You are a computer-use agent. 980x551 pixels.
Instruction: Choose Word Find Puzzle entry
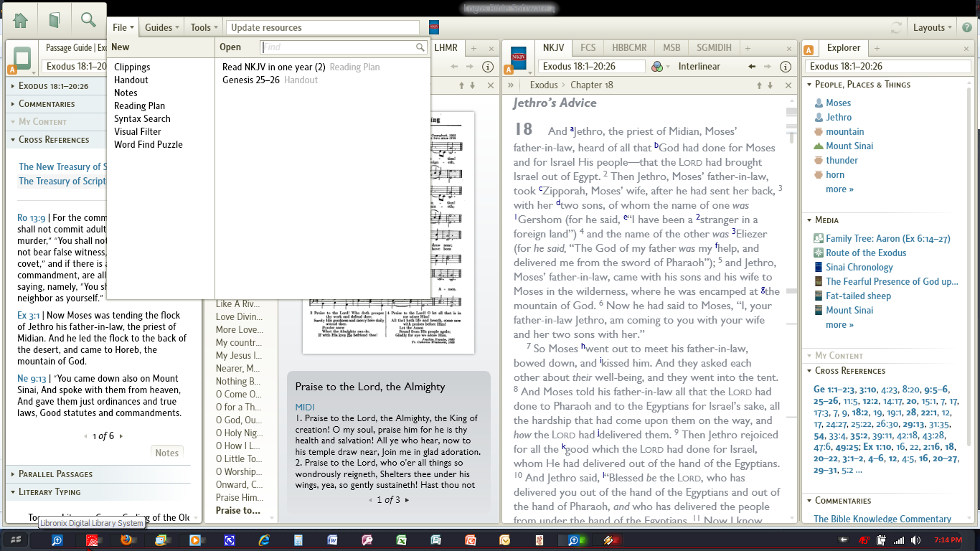tap(149, 144)
